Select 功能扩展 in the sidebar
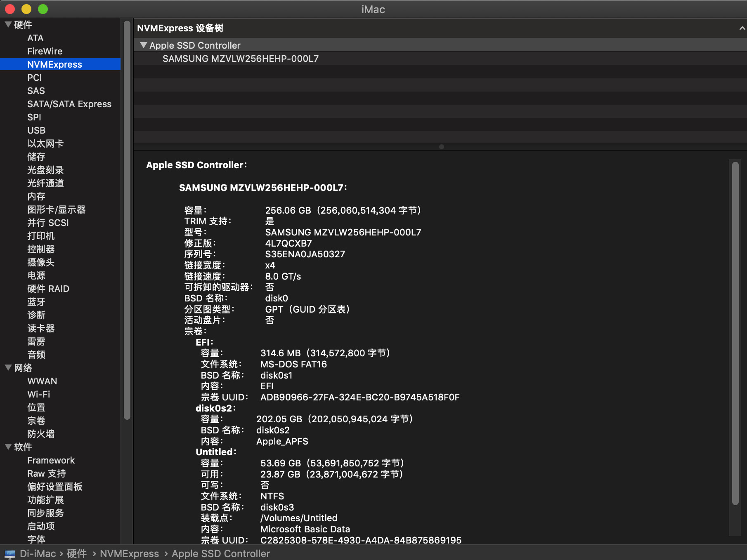 click(x=45, y=500)
